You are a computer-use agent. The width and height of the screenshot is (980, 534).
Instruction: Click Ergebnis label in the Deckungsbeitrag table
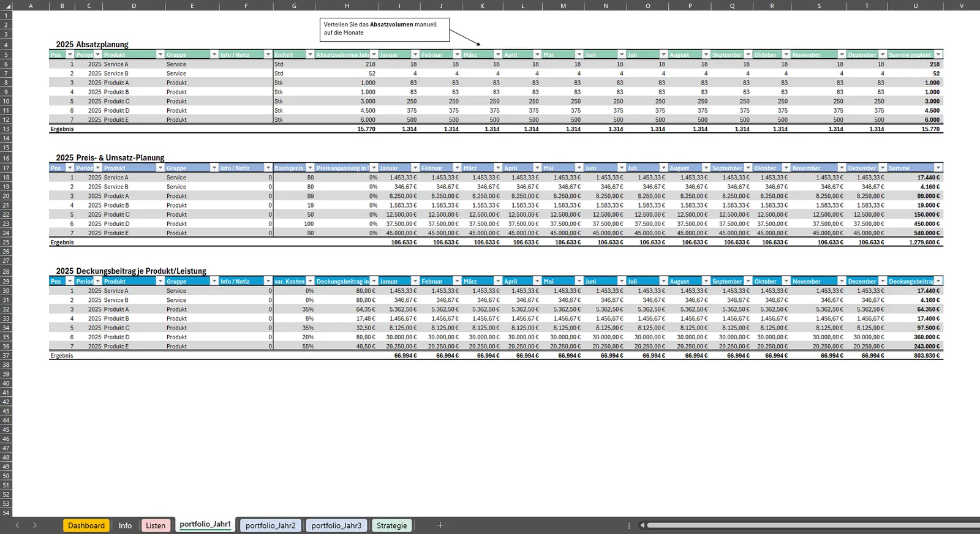(62, 356)
